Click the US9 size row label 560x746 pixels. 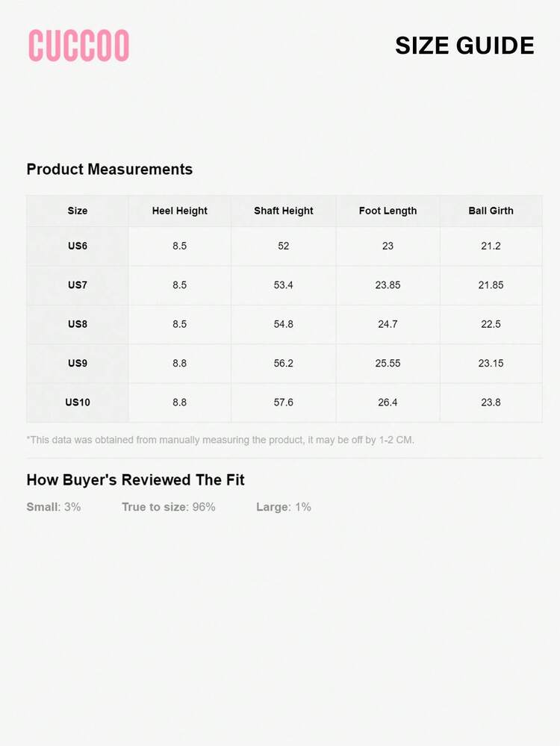coord(78,363)
